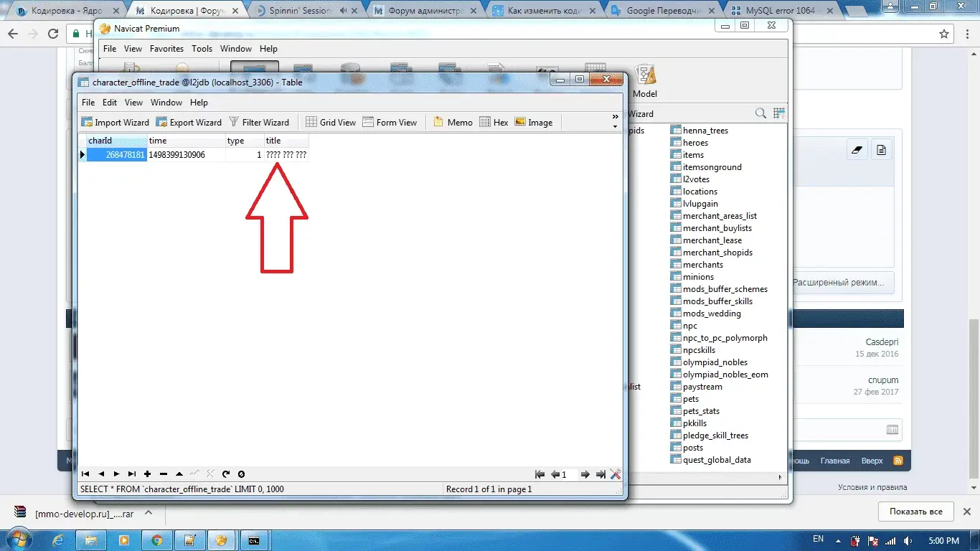Jump to last page icon
Viewport: 980px width, 551px height.
(600, 474)
